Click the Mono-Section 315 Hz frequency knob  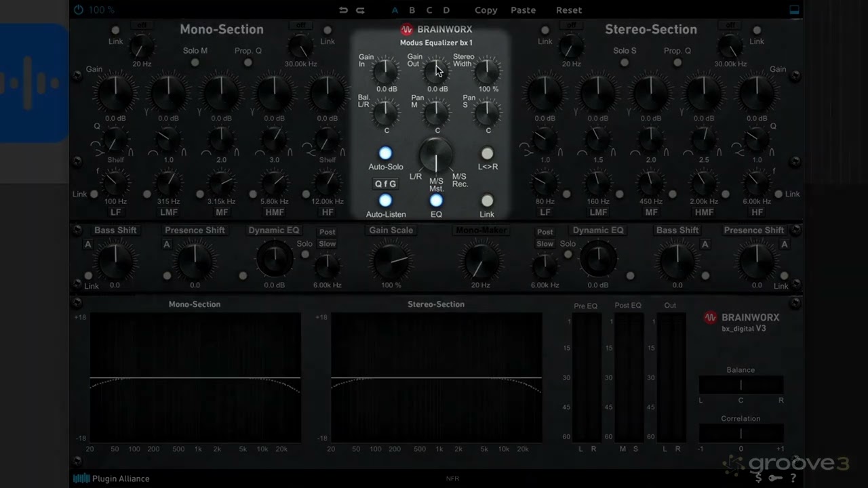168,183
